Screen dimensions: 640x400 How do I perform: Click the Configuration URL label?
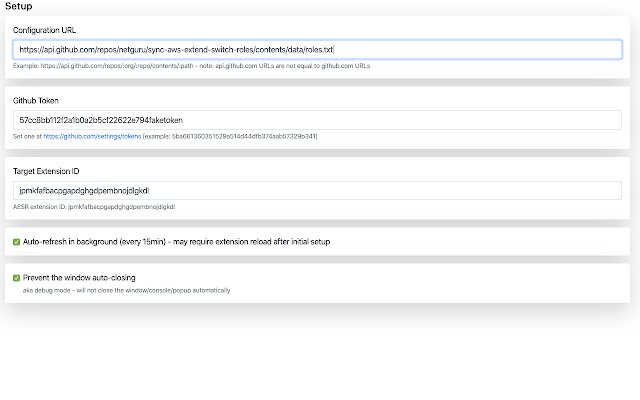point(44,30)
